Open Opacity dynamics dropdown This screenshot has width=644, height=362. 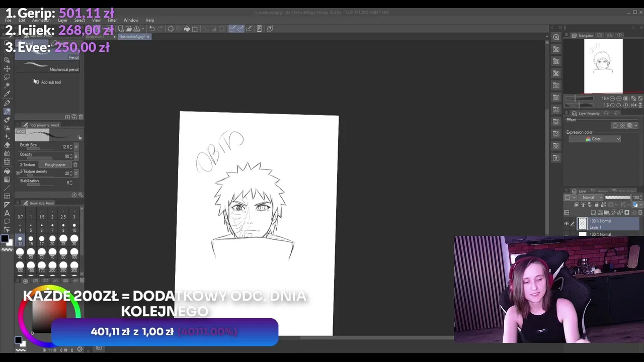point(76,156)
